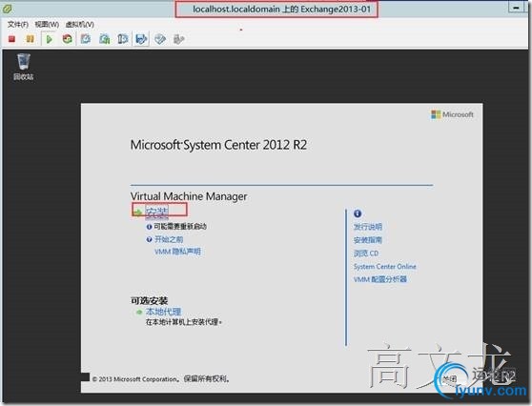The width and height of the screenshot is (532, 406).
Task: Click the 本地代理 optional install link
Action: tap(164, 312)
